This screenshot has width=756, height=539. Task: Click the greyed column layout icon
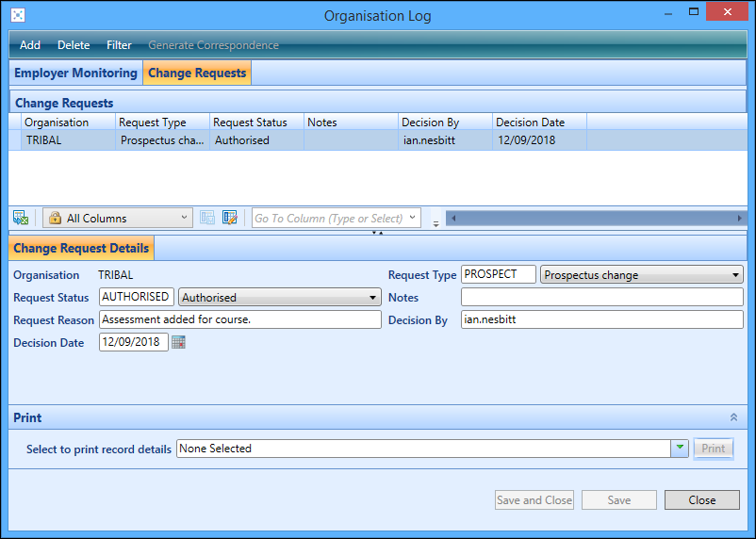(x=207, y=218)
